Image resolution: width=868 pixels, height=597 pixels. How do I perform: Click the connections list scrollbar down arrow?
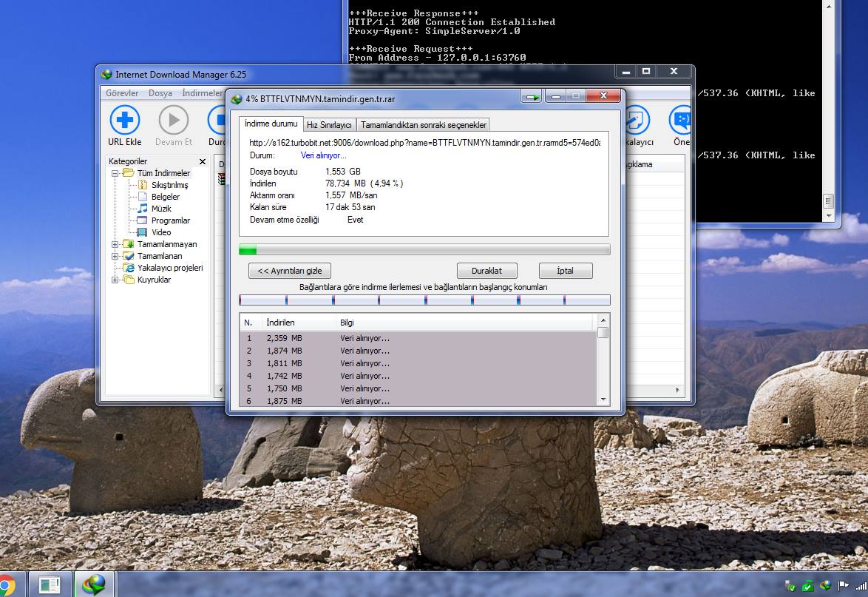(603, 399)
